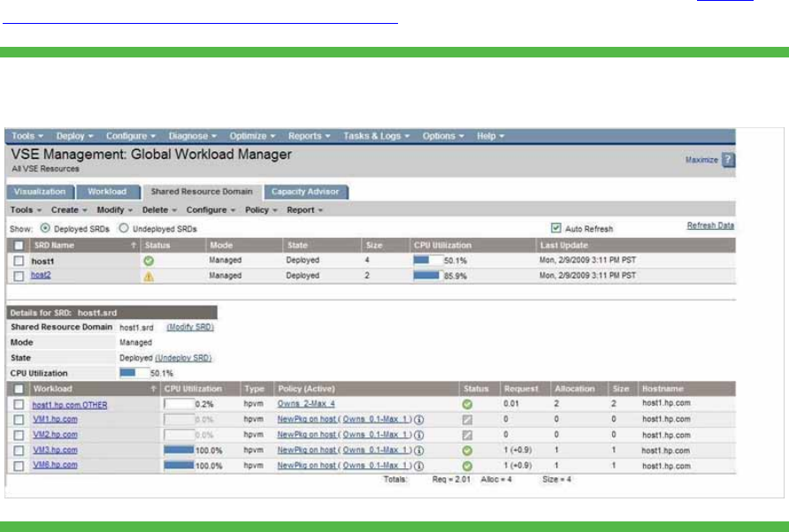Open the top Tools dropdown menu
The image size is (789, 532).
pos(27,136)
